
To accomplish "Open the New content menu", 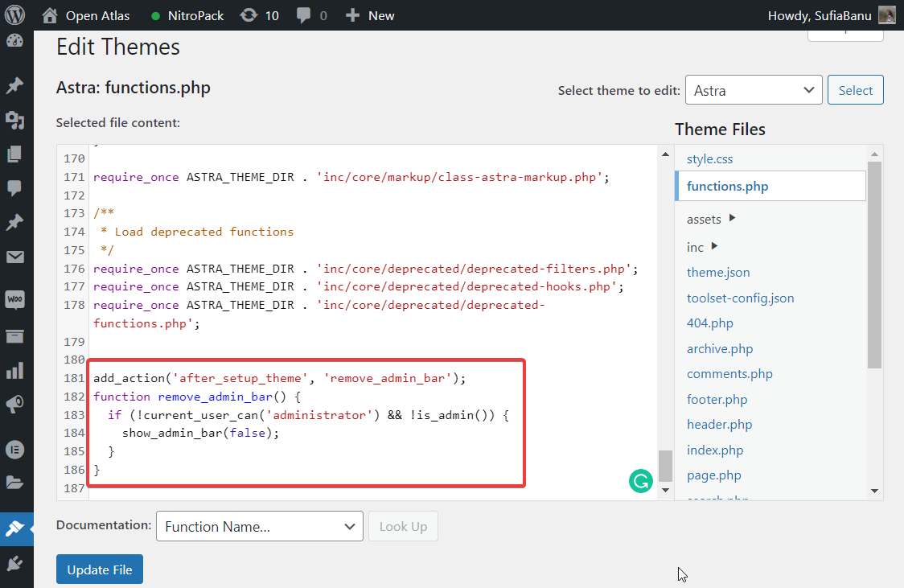I will [370, 15].
